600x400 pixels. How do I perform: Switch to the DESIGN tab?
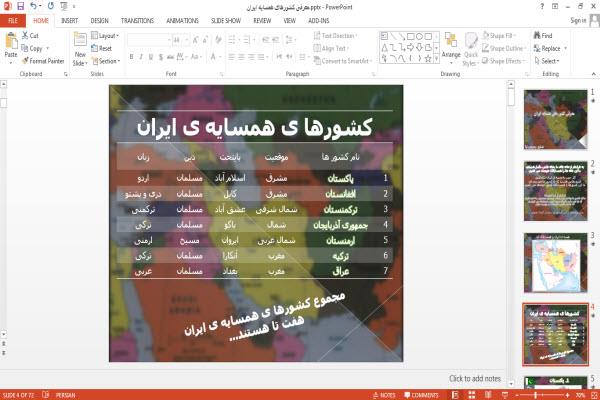pyautogui.click(x=99, y=21)
